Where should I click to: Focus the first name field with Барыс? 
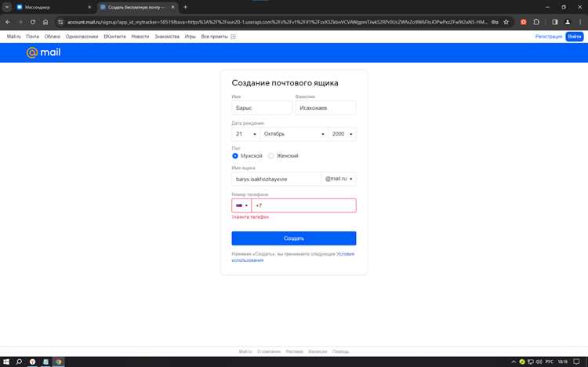pyautogui.click(x=262, y=107)
